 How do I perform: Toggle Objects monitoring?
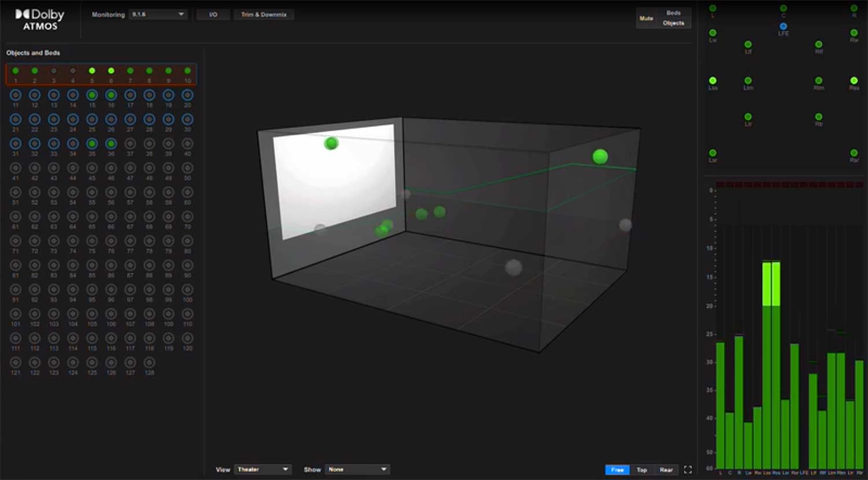pyautogui.click(x=673, y=23)
